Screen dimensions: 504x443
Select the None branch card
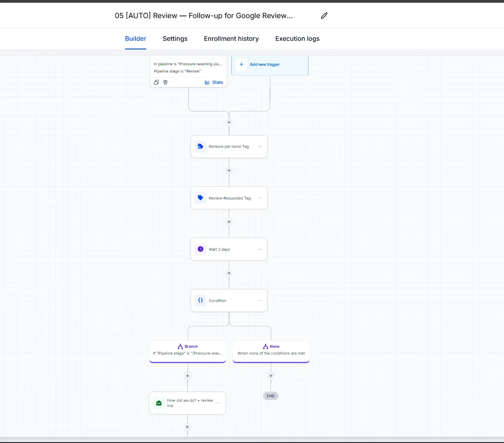coord(271,351)
